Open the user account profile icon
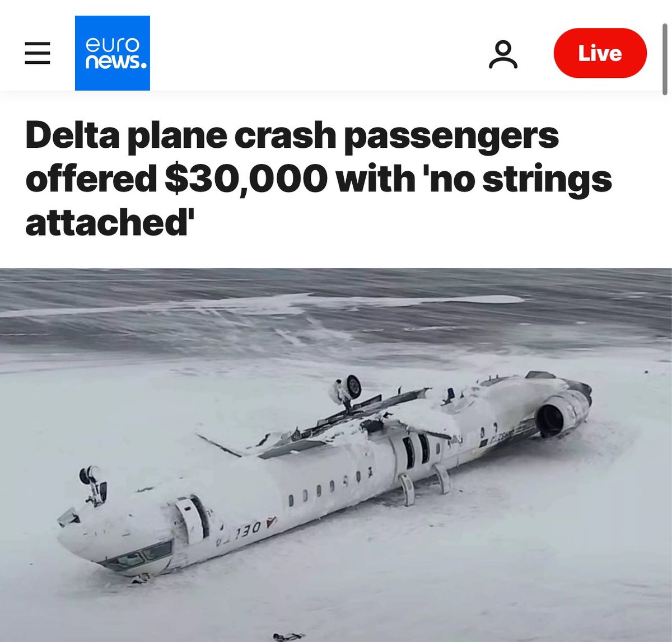The image size is (672, 642). pyautogui.click(x=503, y=54)
